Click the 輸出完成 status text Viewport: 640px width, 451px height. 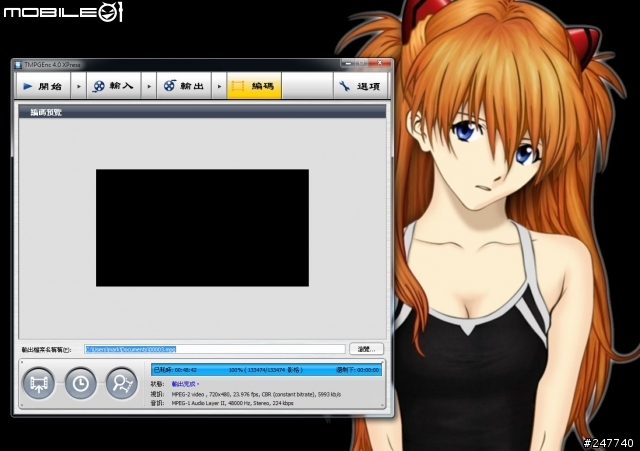185,384
